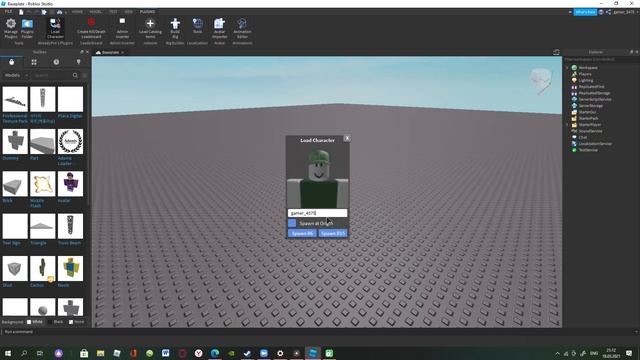
Task: Select Toolbox Inventory grid icon
Action: 34,62
